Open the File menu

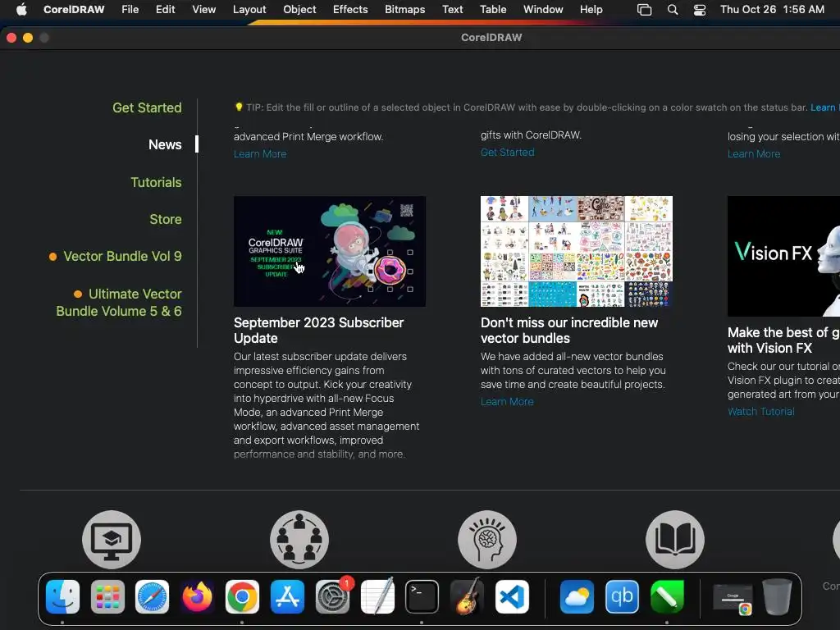130,10
